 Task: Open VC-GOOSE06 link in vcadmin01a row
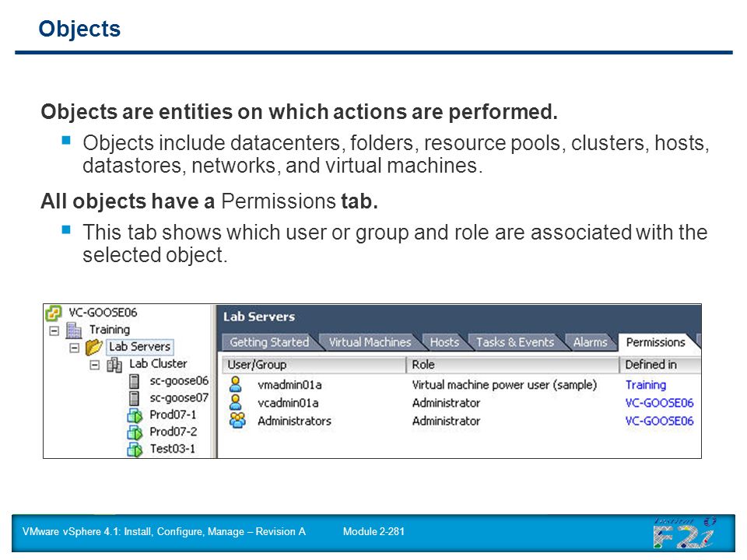[659, 403]
